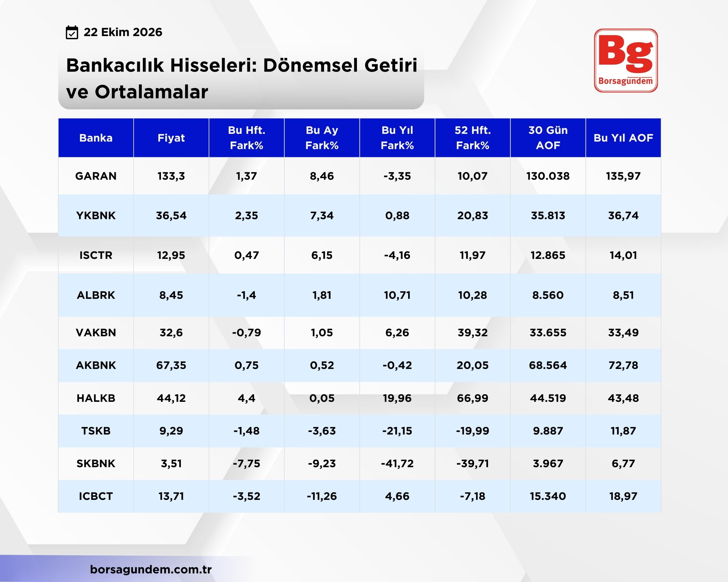
Task: Click ICBCT price value 13,71
Action: (x=171, y=496)
